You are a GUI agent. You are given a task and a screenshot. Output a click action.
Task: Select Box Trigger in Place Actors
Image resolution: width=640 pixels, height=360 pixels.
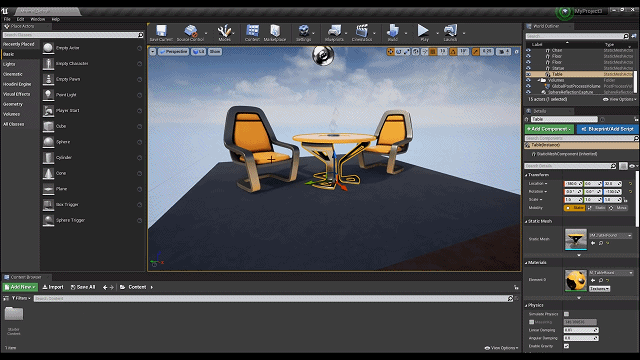click(67, 204)
